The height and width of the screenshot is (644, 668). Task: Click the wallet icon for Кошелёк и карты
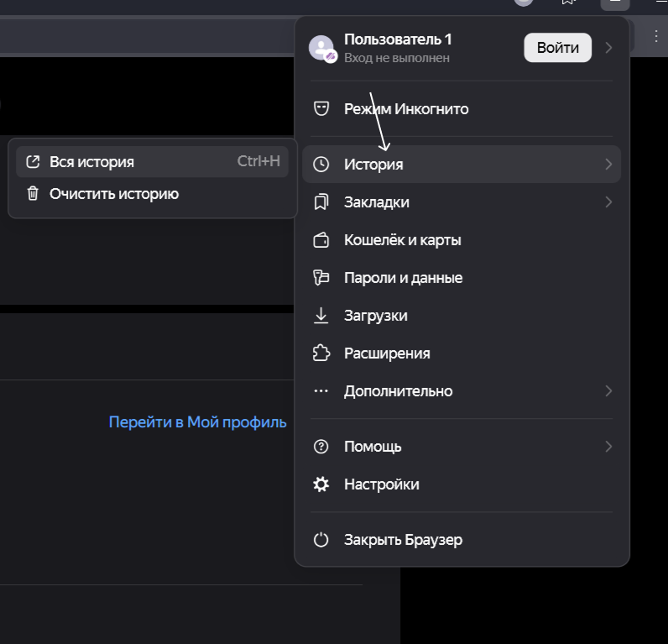coord(321,240)
